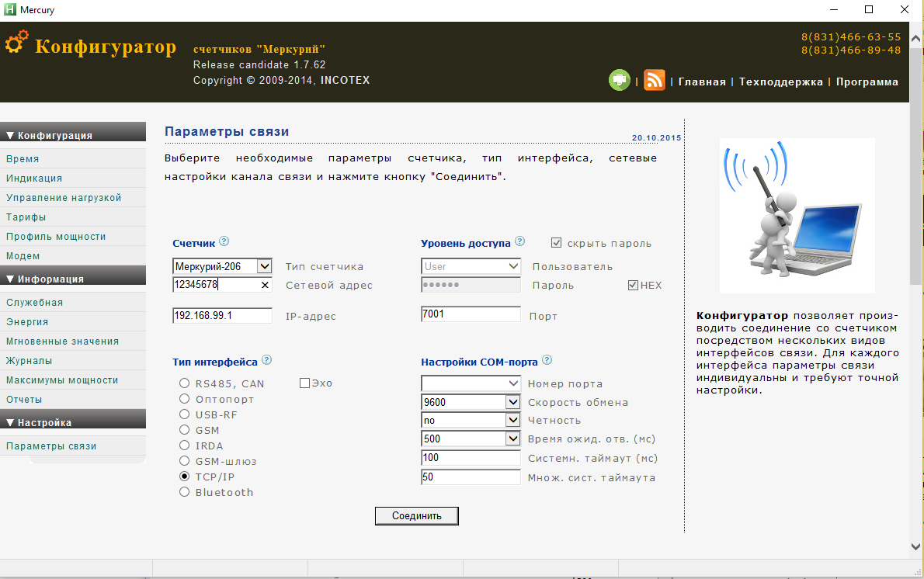Collapse the Конфигурация section header
Screen dimensions: 924x579
(x=73, y=133)
